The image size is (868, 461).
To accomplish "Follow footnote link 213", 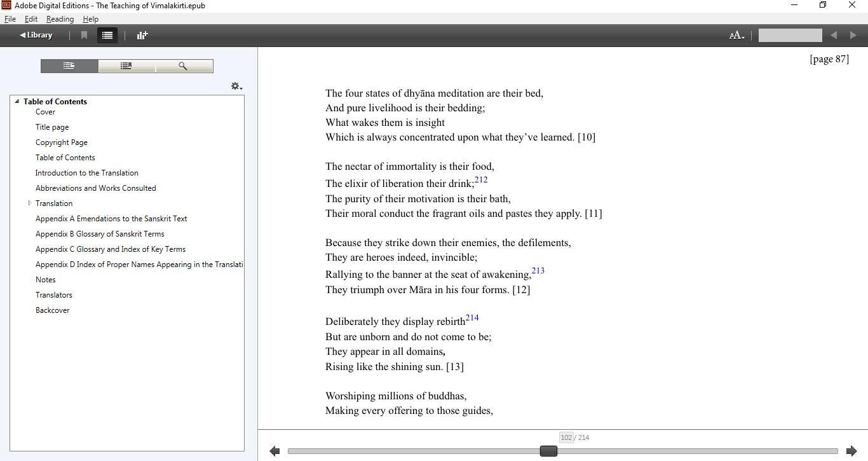I will coord(538,271).
